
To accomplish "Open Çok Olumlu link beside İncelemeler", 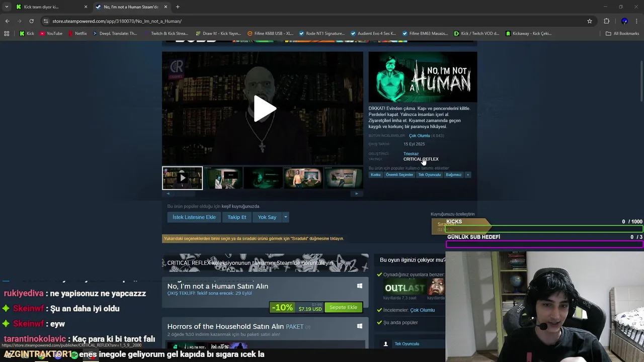I will [x=422, y=310].
